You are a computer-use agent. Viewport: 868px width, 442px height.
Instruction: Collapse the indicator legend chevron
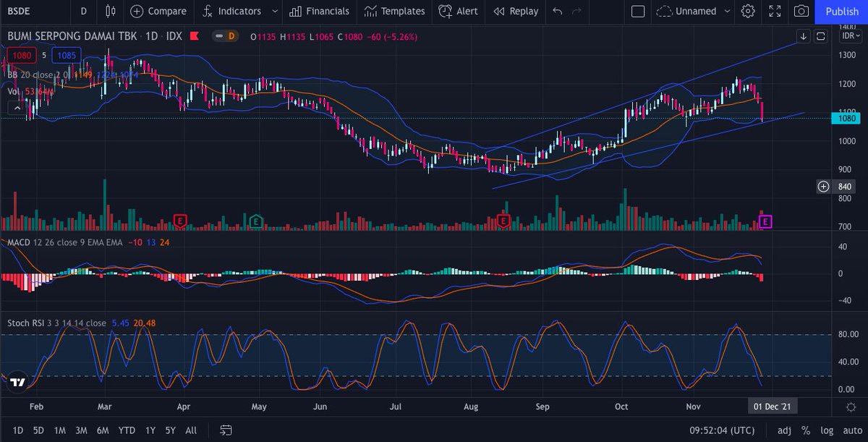[17, 108]
